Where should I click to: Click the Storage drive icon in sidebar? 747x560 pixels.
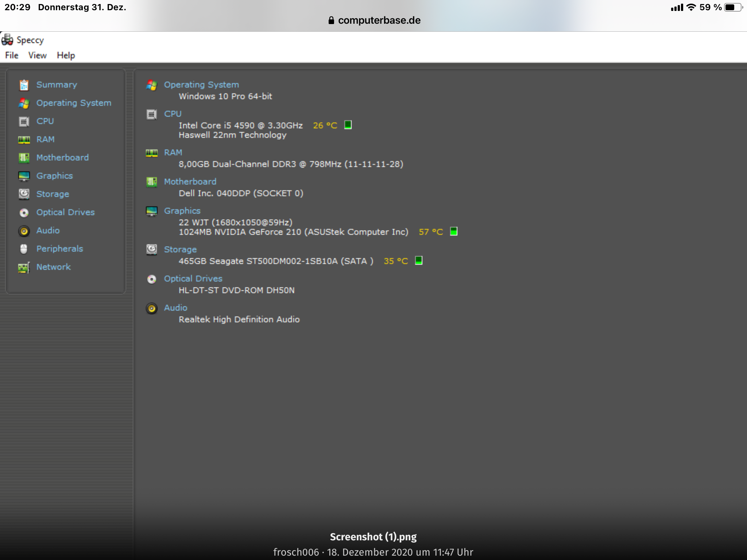click(24, 194)
